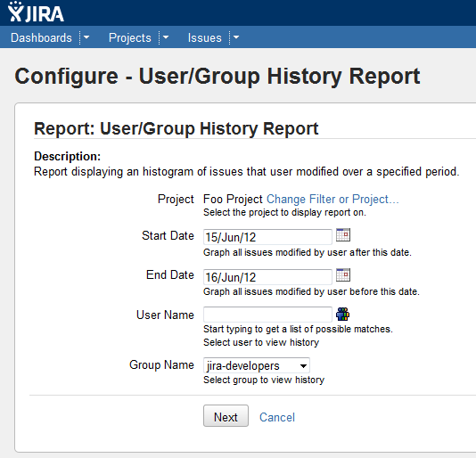Image resolution: width=476 pixels, height=458 pixels.
Task: Expand the Projects dropdown arrow
Action: [x=166, y=37]
